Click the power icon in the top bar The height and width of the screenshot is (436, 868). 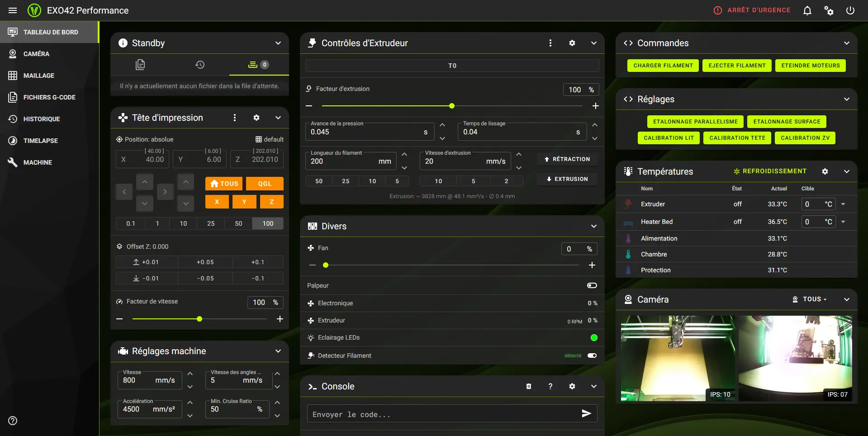point(850,10)
